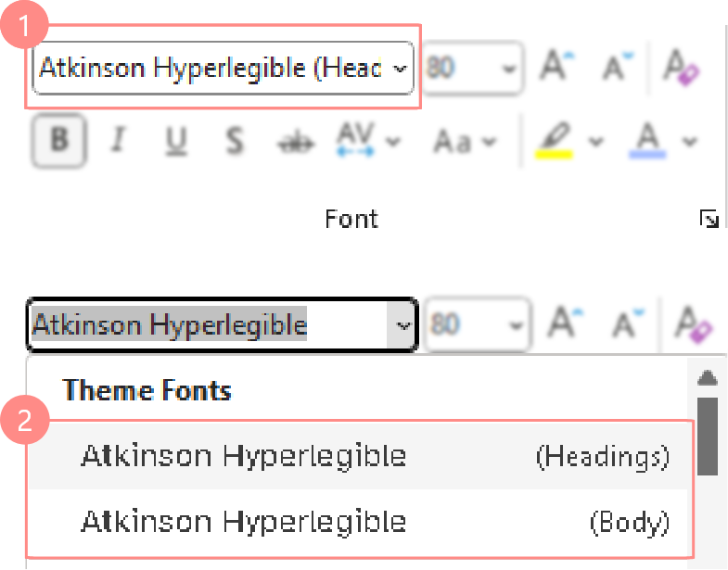Collapse the lower font name dropdown arrow
The height and width of the screenshot is (570, 728).
pyautogui.click(x=402, y=325)
